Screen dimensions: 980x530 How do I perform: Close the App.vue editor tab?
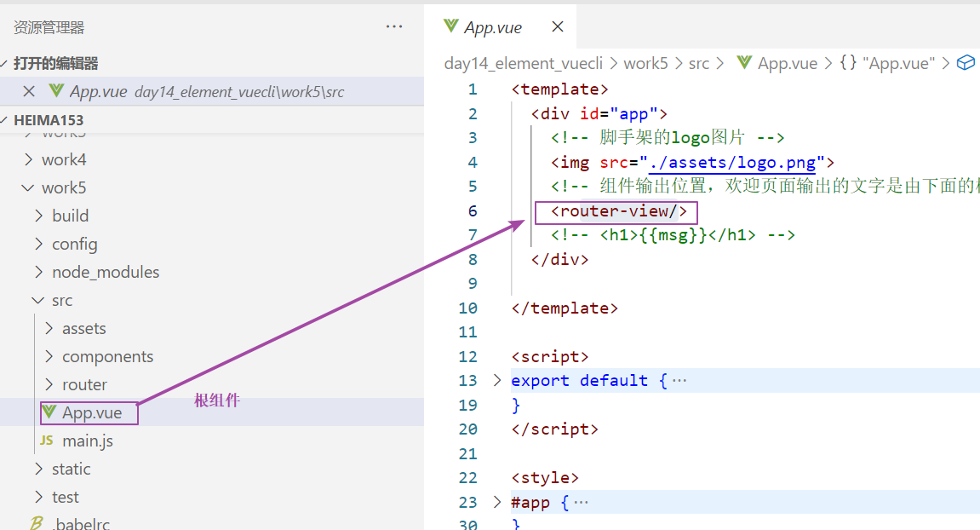(x=558, y=26)
